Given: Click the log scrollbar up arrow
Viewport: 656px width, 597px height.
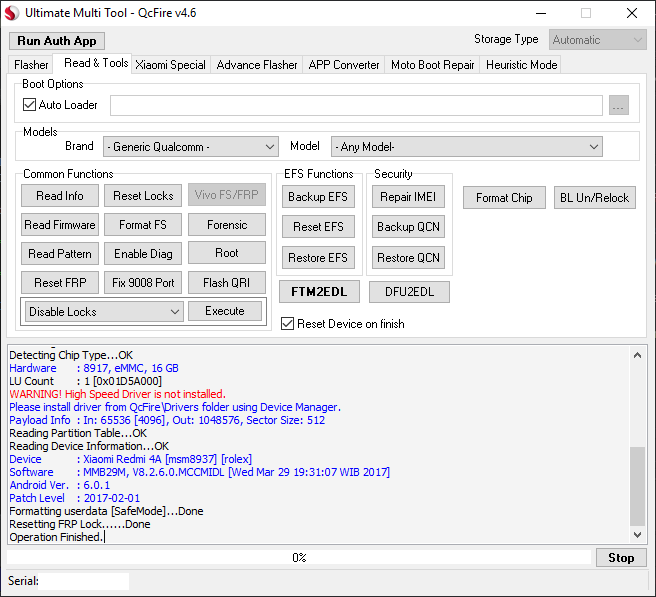Looking at the screenshot, I should pyautogui.click(x=637, y=356).
